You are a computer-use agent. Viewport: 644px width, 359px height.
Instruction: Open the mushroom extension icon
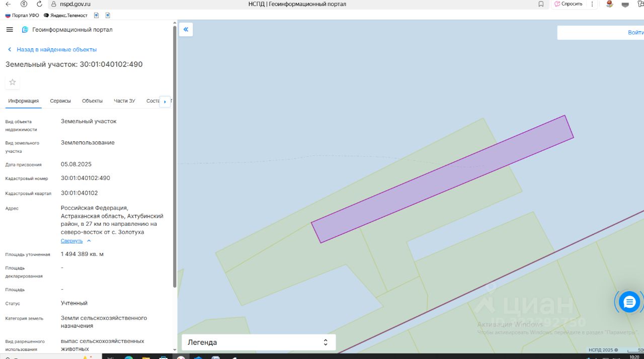610,4
